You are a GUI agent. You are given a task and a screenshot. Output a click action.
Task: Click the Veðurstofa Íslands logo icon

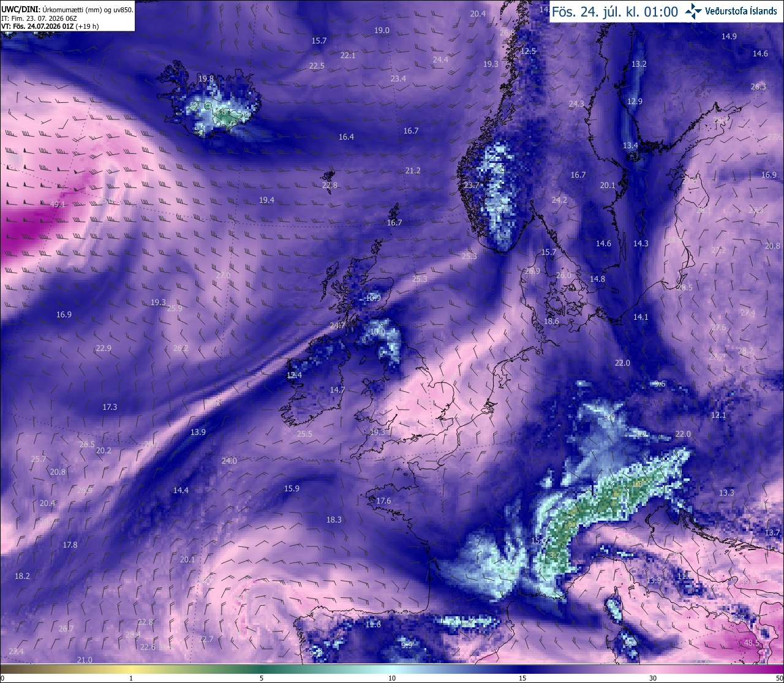pos(694,11)
